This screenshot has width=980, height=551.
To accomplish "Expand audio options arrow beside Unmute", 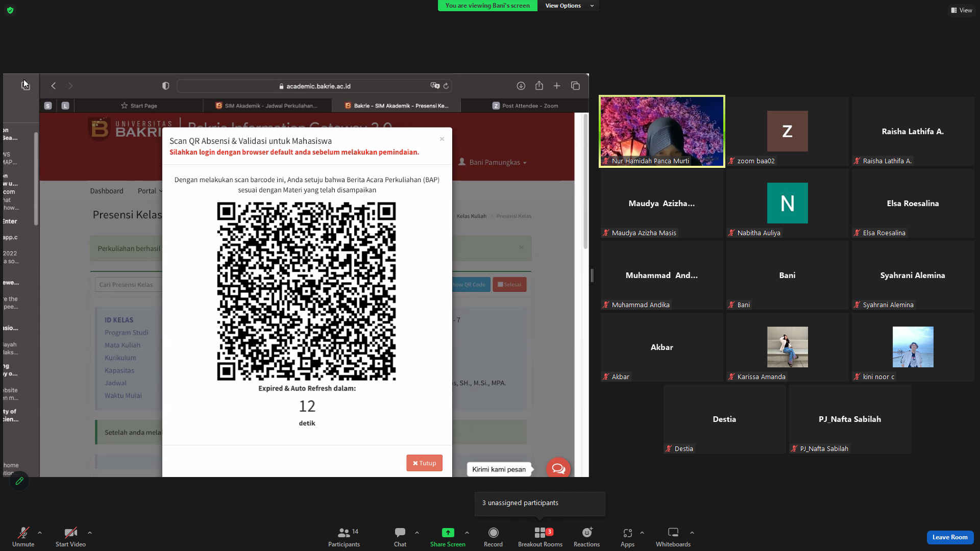I will coord(40,533).
